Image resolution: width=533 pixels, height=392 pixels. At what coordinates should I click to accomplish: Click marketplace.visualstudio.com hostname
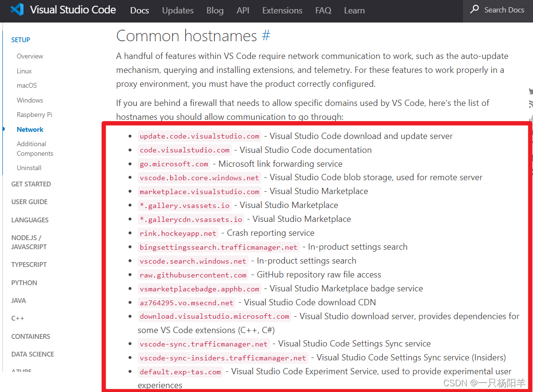pos(200,192)
